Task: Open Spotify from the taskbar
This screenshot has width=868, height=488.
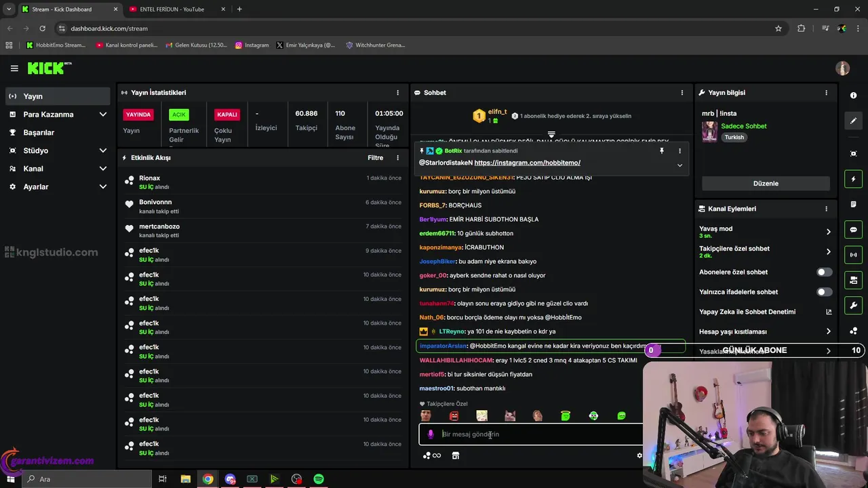Action: [x=319, y=479]
